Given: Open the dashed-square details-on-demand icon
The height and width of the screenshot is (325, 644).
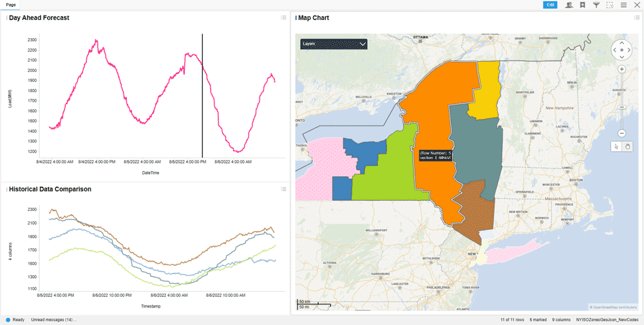Looking at the screenshot, I should pyautogui.click(x=609, y=5).
